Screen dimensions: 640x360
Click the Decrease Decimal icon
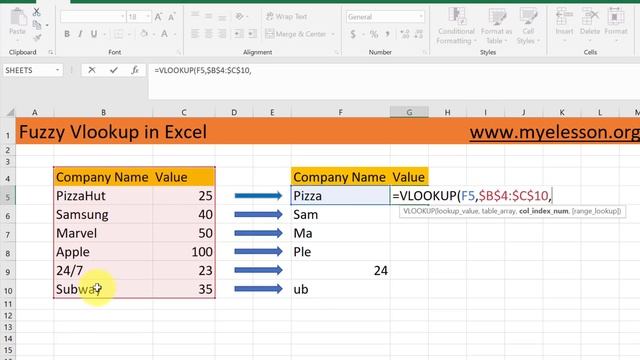click(419, 34)
